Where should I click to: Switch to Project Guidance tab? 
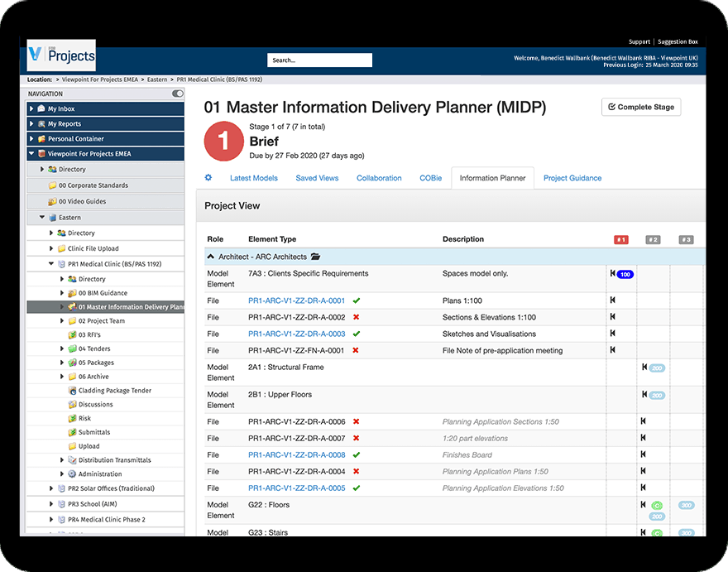(572, 178)
